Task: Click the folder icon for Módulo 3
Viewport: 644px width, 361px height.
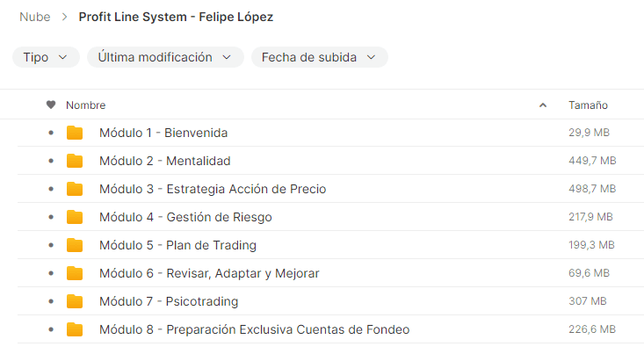Action: [x=75, y=189]
